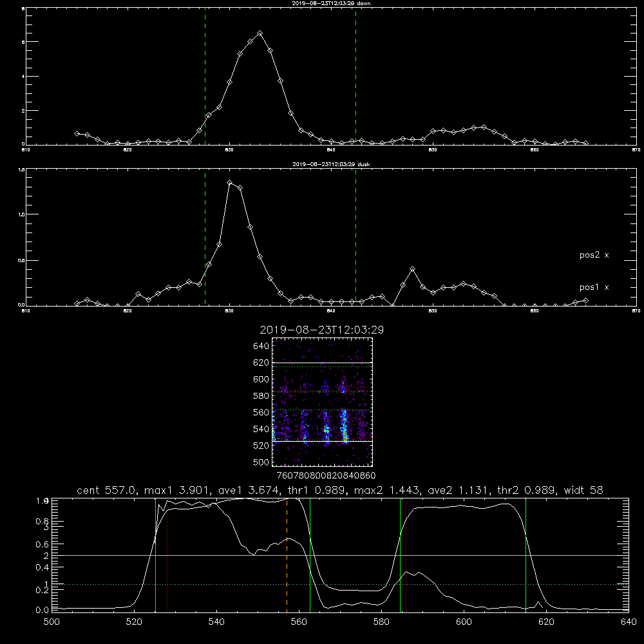Click the '810' x-axis label under dusk plot
Image resolution: width=644 pixels, height=644 pixels.
(x=26, y=311)
